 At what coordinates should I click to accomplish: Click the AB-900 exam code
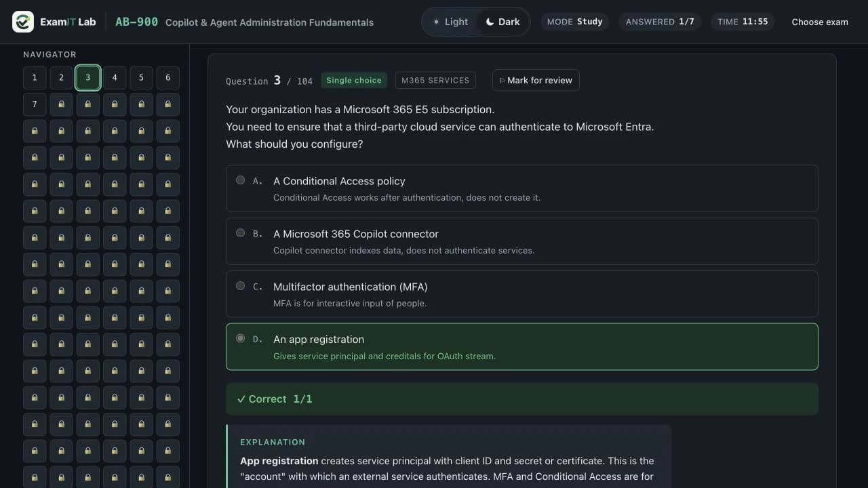(136, 22)
